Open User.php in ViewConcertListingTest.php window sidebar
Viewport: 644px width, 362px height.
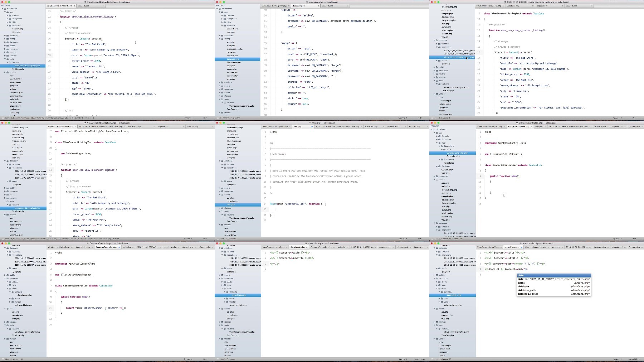(16, 32)
